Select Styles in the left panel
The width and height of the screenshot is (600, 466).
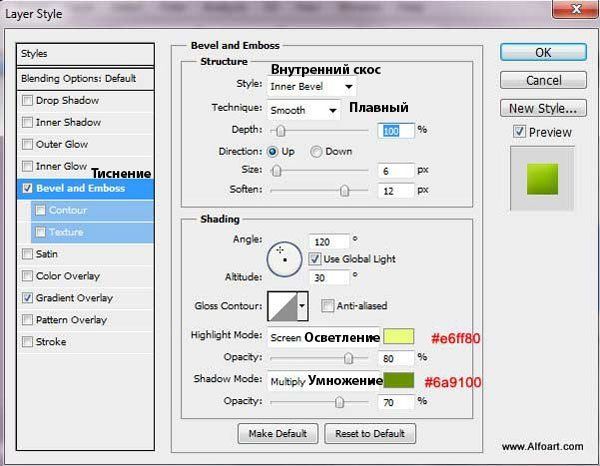pyautogui.click(x=85, y=54)
